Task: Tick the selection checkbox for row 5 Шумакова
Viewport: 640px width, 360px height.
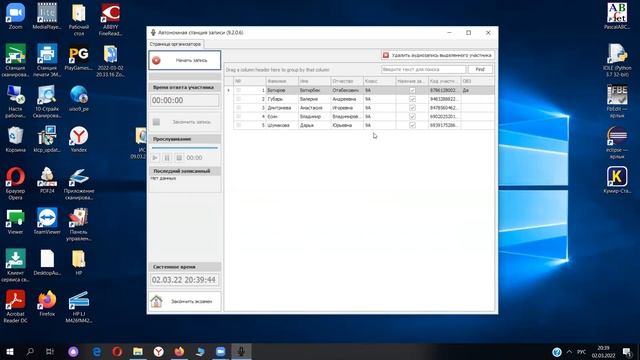Action: (238, 125)
